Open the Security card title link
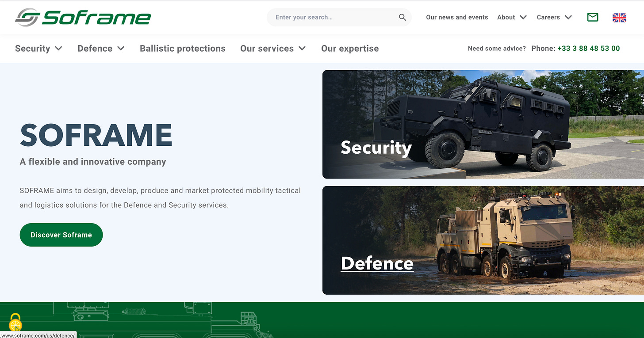Viewport: 644px width, 338px height. 376,148
